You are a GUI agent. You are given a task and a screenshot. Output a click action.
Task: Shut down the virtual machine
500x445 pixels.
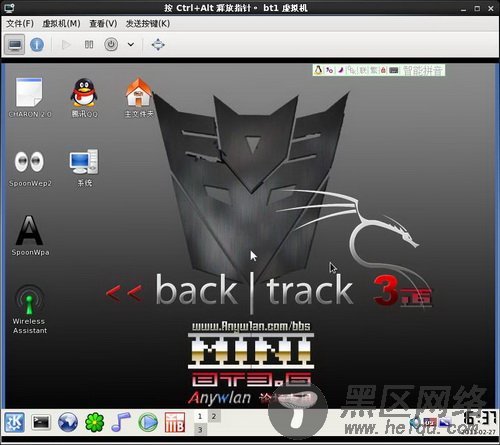pyautogui.click(x=111, y=45)
